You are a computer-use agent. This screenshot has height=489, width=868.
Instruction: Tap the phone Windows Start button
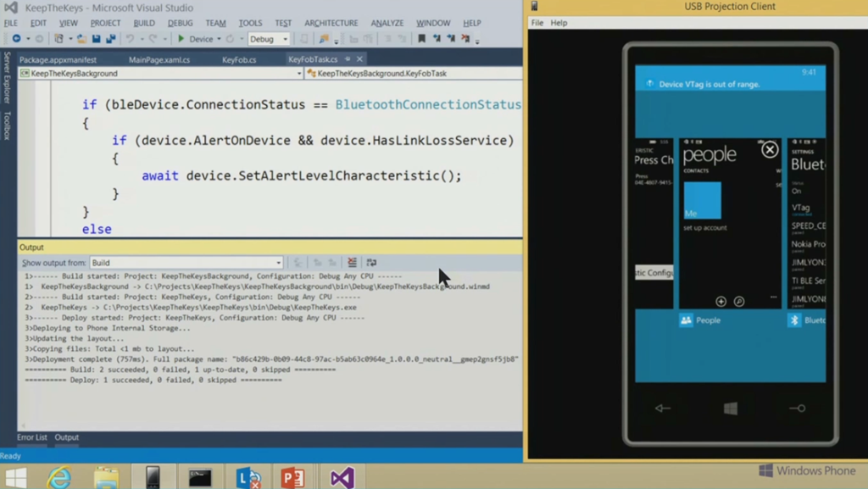coord(730,408)
